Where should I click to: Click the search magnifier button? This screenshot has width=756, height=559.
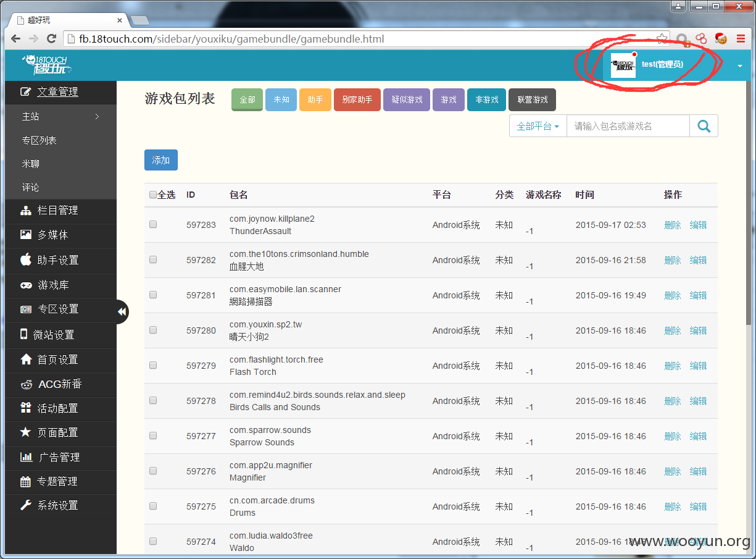point(704,126)
